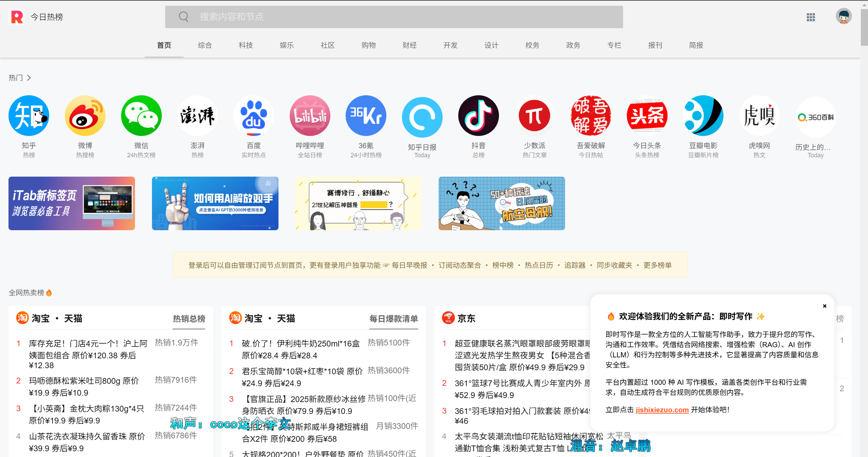The image size is (868, 457).
Task: Switch to the 购物 tab
Action: pos(368,45)
